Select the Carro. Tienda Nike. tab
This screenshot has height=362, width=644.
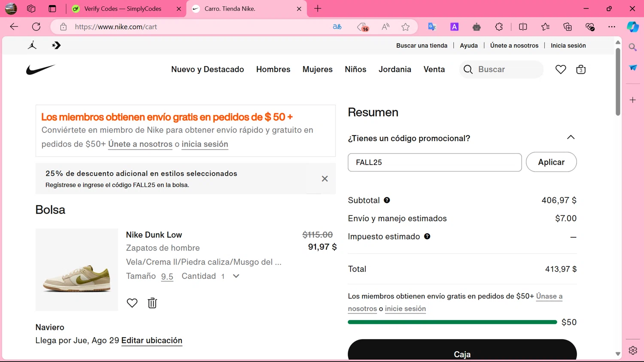[246, 9]
